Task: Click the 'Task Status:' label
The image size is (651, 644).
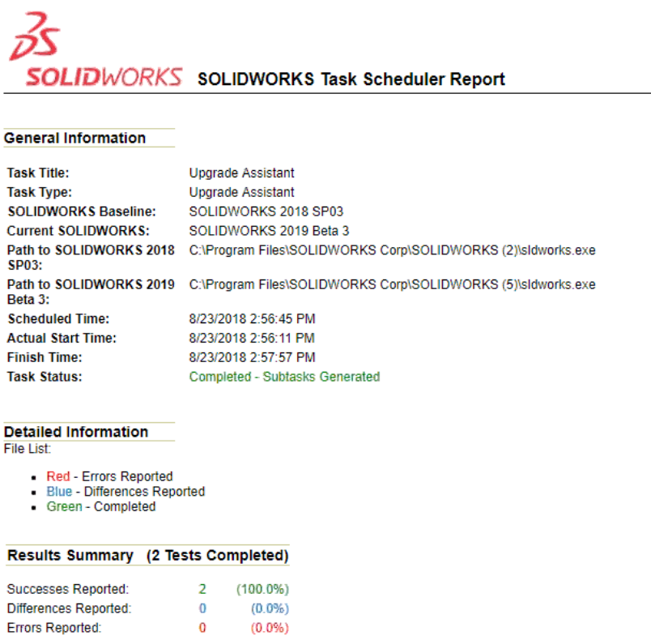Action: pyautogui.click(x=45, y=377)
